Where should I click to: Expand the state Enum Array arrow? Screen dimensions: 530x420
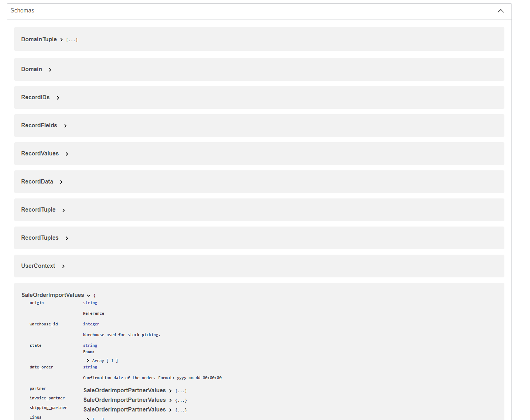click(x=88, y=361)
